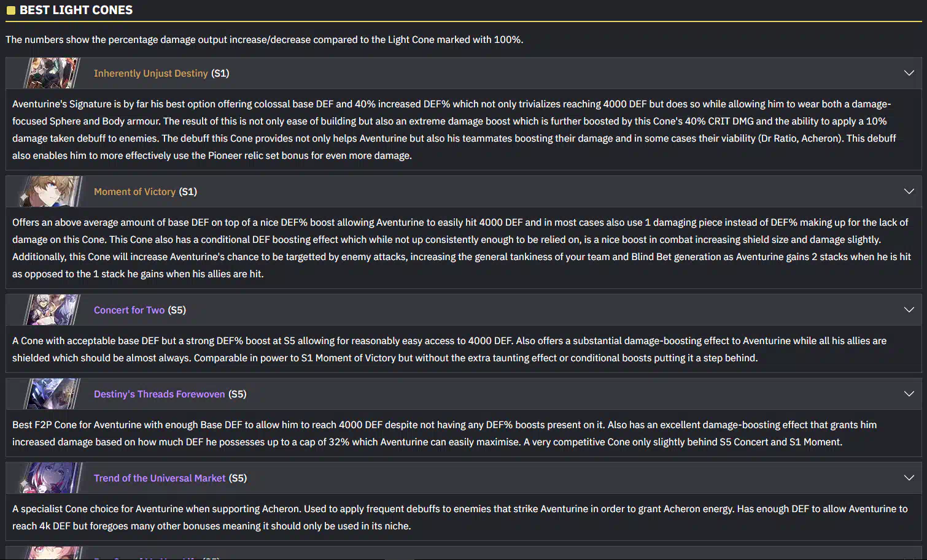Click the Destiny's Threads Forewoven cone image

[x=52, y=394]
